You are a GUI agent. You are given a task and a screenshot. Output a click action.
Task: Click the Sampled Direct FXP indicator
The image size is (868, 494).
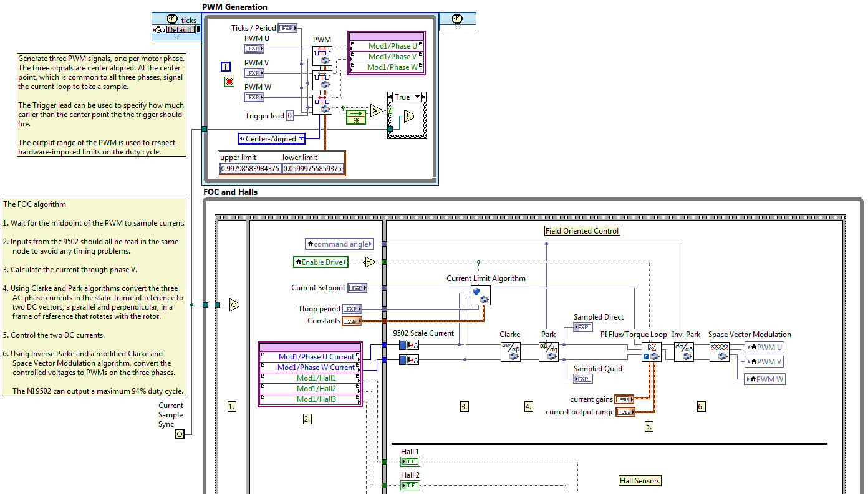pyautogui.click(x=583, y=327)
